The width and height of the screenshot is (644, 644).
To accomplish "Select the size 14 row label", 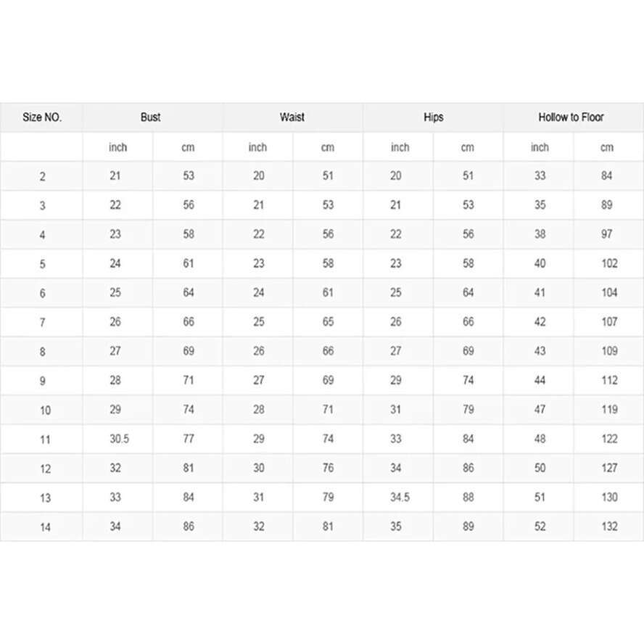I will pyautogui.click(x=45, y=527).
